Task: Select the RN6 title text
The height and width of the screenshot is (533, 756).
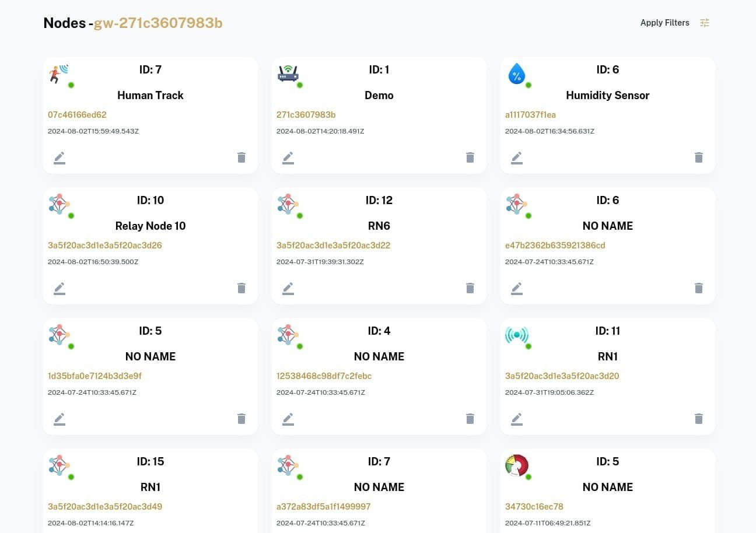Action: (x=379, y=226)
